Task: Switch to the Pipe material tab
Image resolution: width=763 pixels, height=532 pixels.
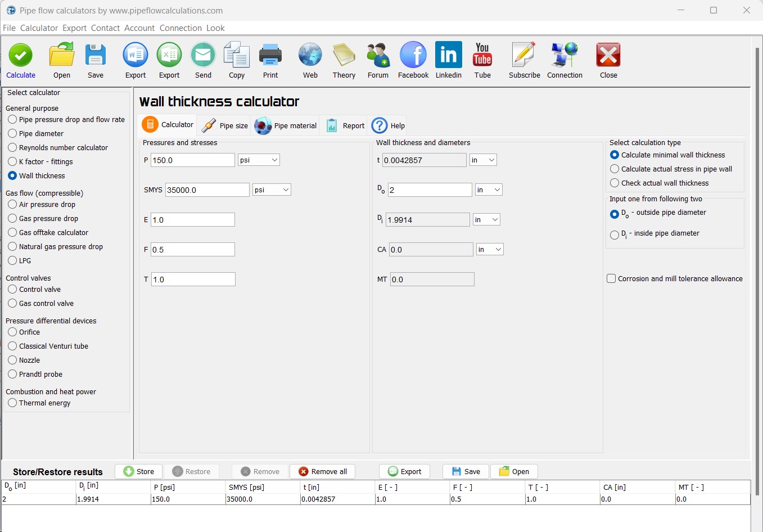Action: coord(286,125)
